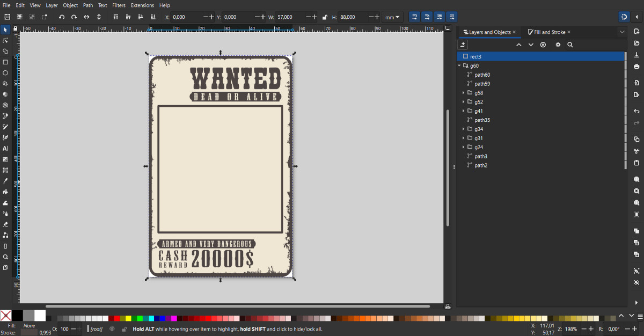Select the Ellipse tool in toolbox
The height and width of the screenshot is (336, 644).
click(5, 73)
